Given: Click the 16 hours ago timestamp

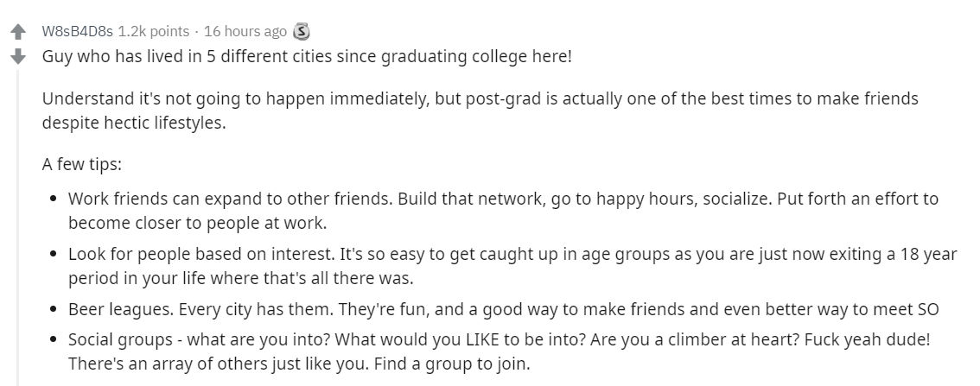Looking at the screenshot, I should [x=245, y=31].
